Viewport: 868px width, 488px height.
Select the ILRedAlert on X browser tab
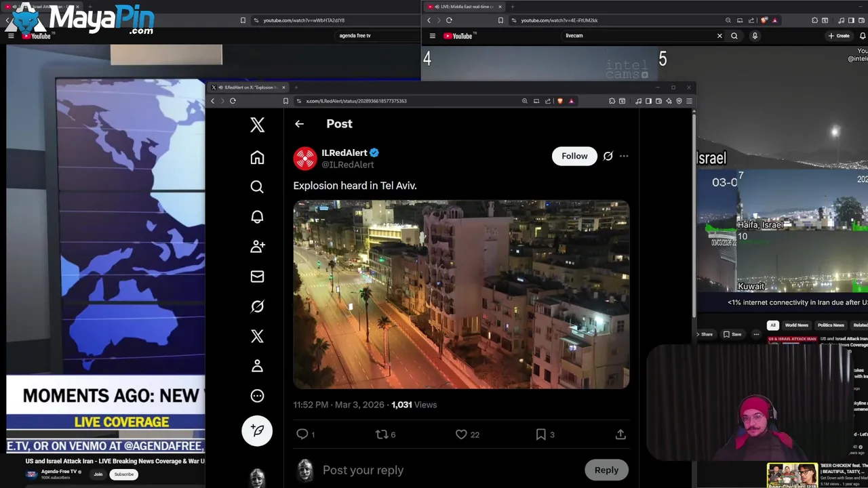(x=248, y=87)
